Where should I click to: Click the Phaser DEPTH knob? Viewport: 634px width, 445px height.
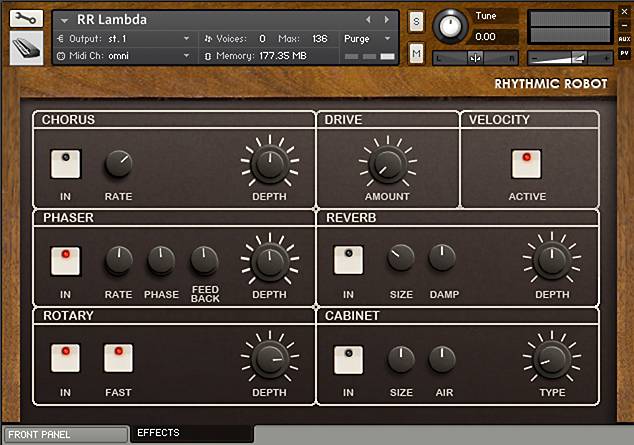[270, 261]
